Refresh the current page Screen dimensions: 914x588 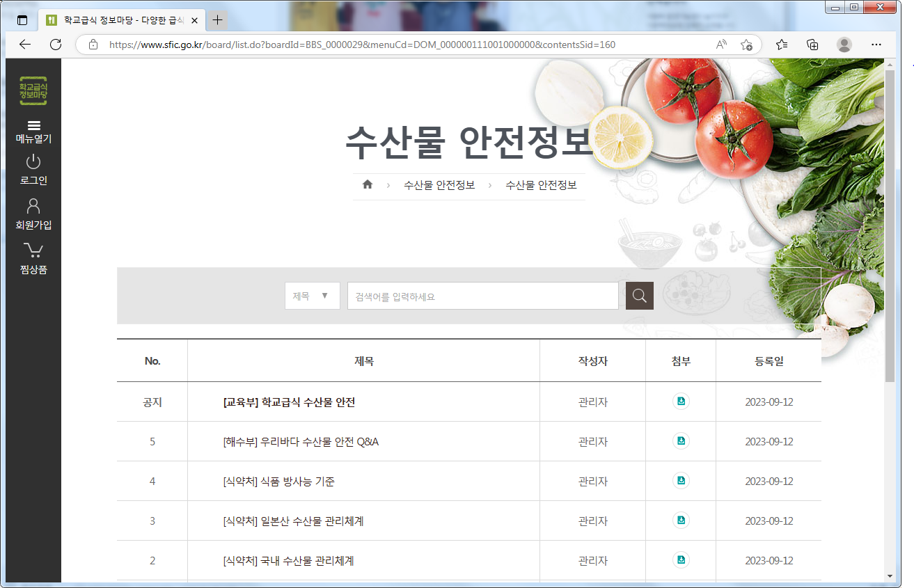point(56,44)
